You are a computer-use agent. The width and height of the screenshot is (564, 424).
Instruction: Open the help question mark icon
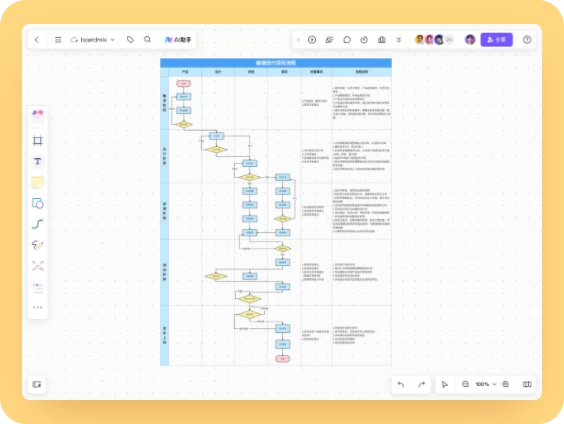(x=527, y=40)
